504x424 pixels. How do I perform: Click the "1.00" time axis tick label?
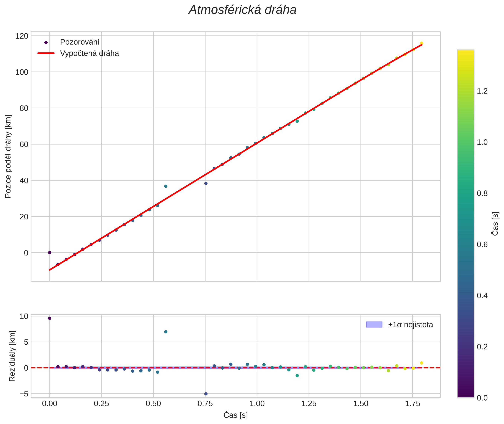click(257, 403)
